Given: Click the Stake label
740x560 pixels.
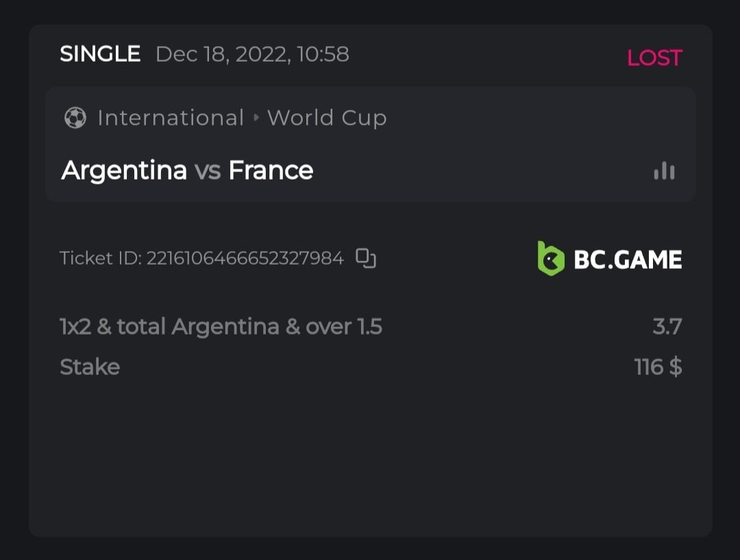Looking at the screenshot, I should click(x=90, y=367).
